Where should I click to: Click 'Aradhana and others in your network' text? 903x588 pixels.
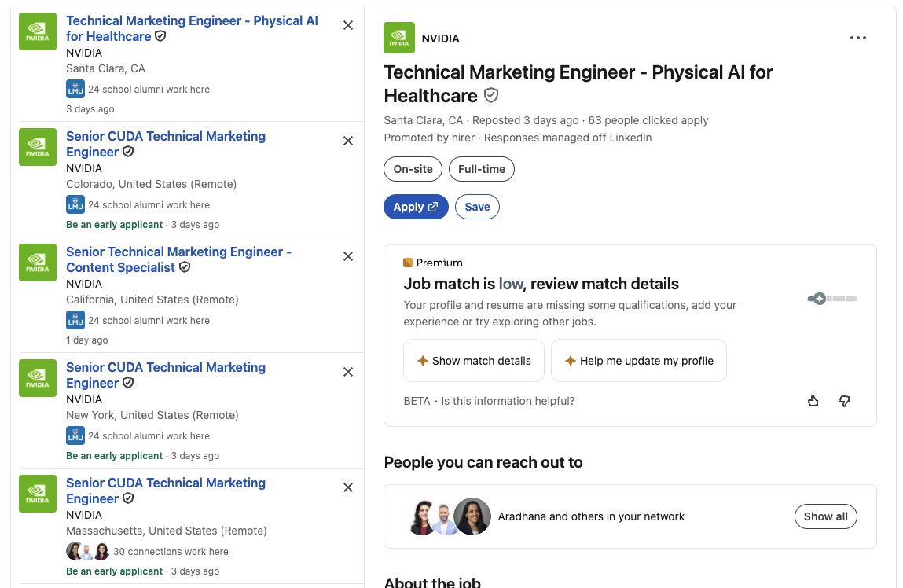591,516
